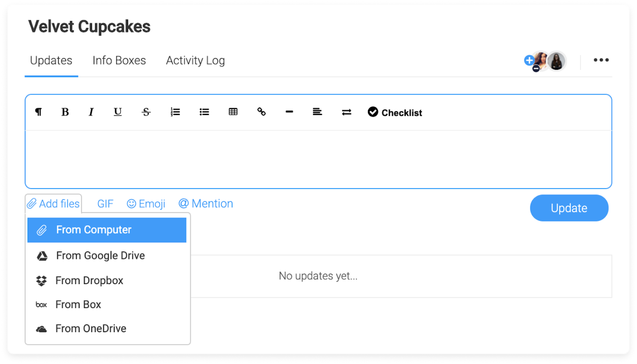Toggle text direction with the arrows icon

point(346,112)
